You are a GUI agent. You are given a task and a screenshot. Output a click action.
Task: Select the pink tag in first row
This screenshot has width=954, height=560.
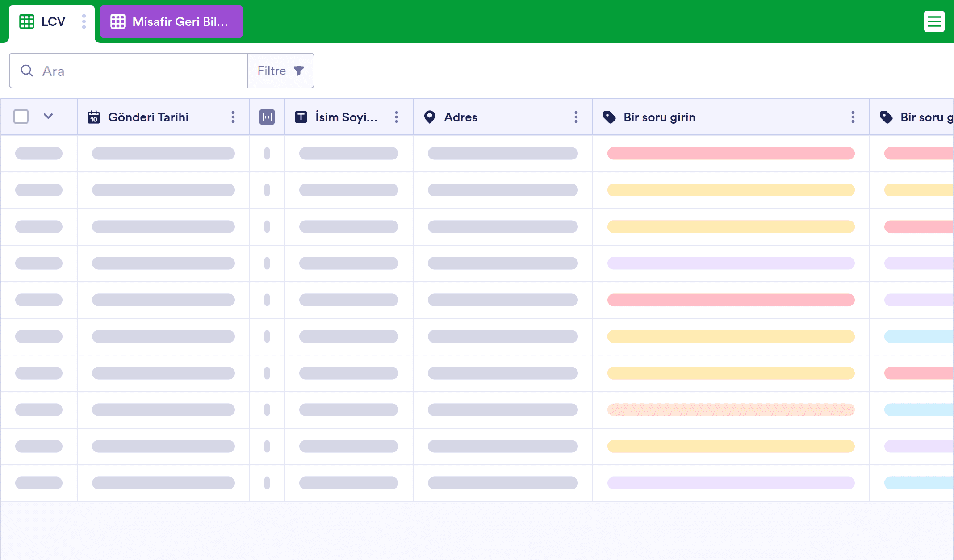point(731,153)
